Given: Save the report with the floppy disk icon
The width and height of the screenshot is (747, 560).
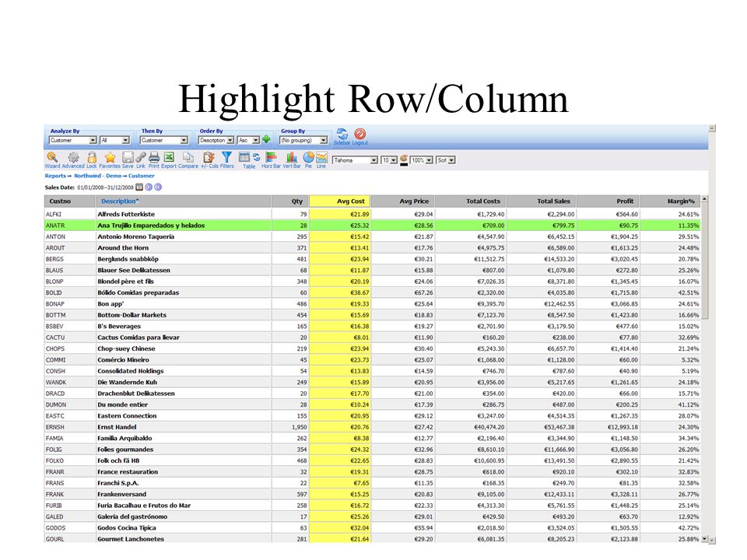Looking at the screenshot, I should click(128, 158).
